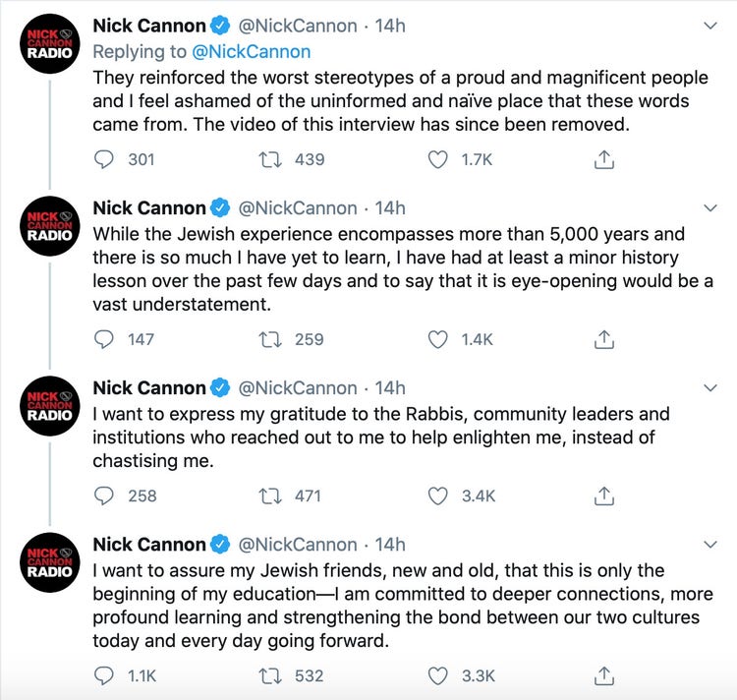Retweet the tweet with 439 retweets

pos(268,158)
